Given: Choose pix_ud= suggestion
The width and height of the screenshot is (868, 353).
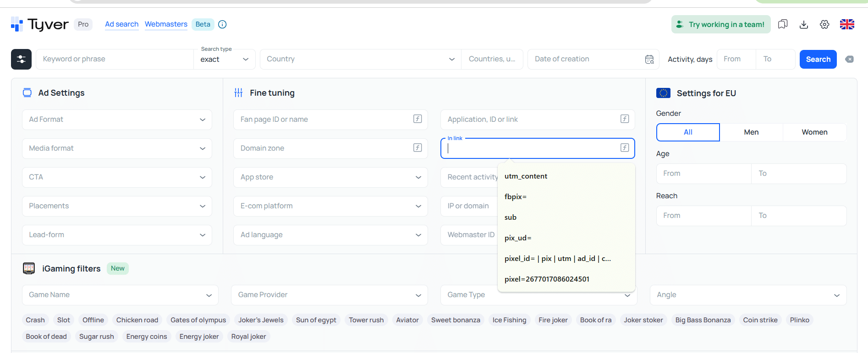Looking at the screenshot, I should click(x=566, y=238).
